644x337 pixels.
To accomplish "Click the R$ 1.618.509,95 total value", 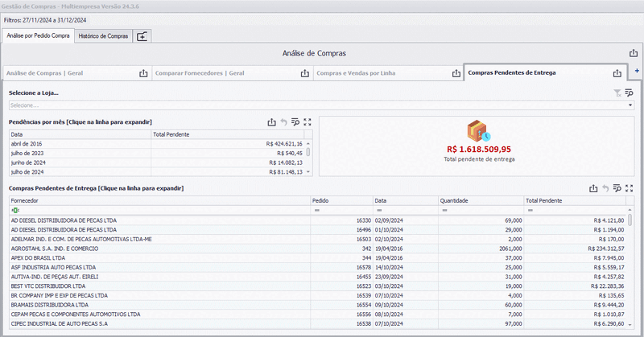I will [479, 150].
